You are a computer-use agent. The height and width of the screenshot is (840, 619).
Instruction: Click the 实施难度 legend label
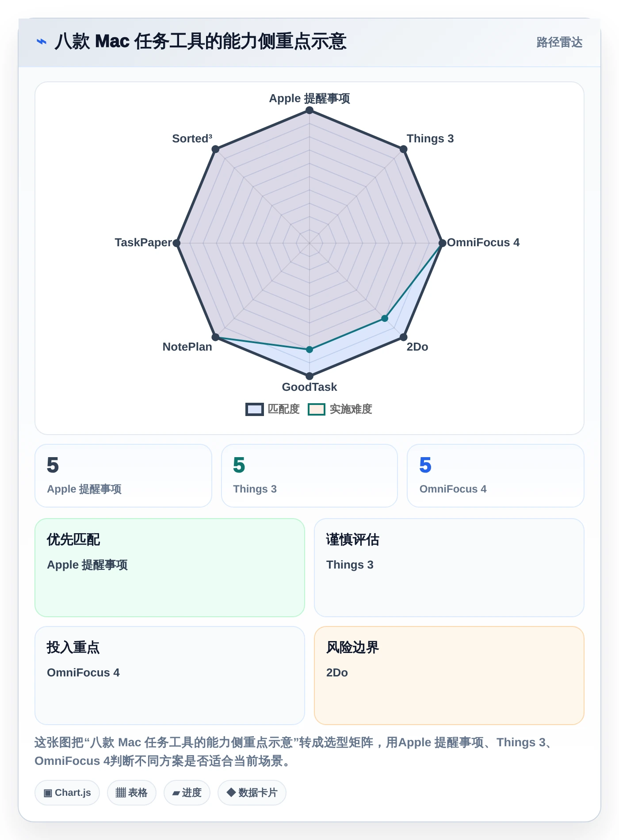point(351,409)
